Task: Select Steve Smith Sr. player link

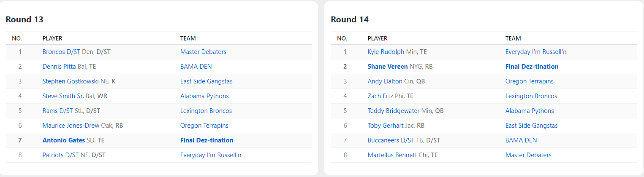Action: [63, 96]
